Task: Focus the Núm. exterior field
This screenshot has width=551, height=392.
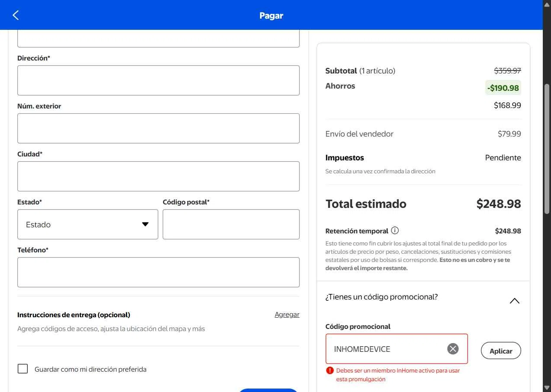Action: 158,128
